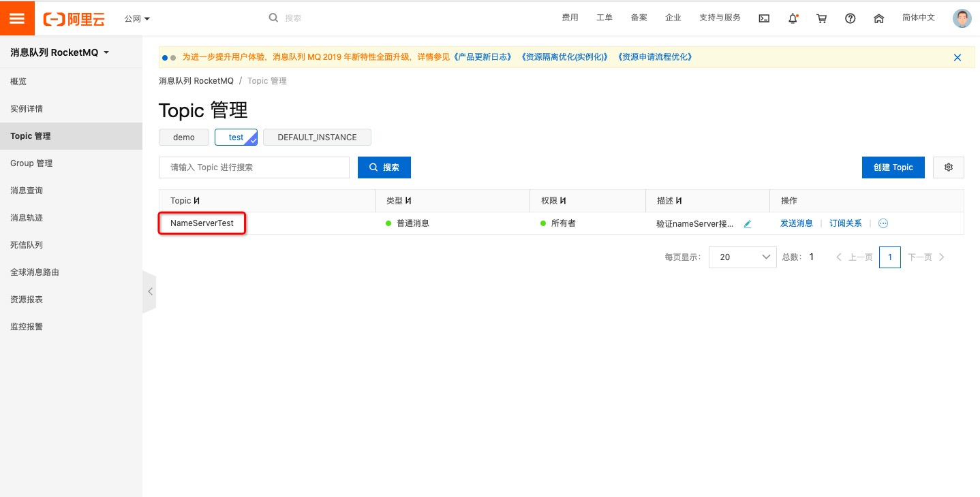Open 消息轨迹 in the sidebar
The height and width of the screenshot is (497, 980).
coord(71,218)
